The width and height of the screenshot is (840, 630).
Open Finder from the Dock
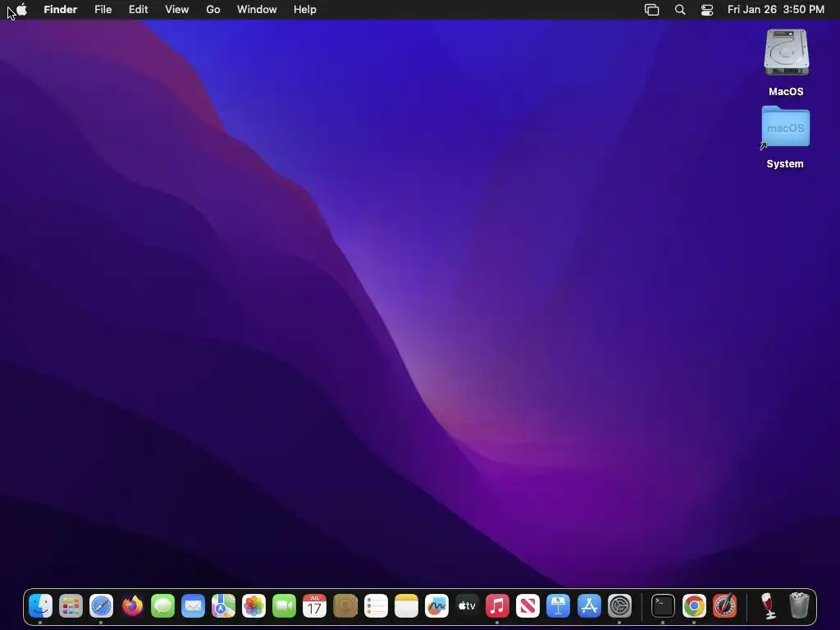(40, 606)
